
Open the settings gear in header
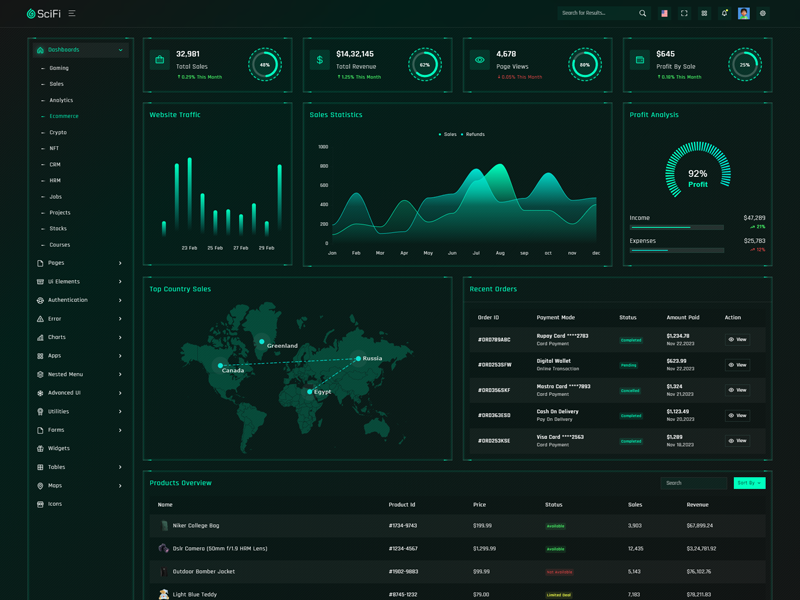click(763, 13)
